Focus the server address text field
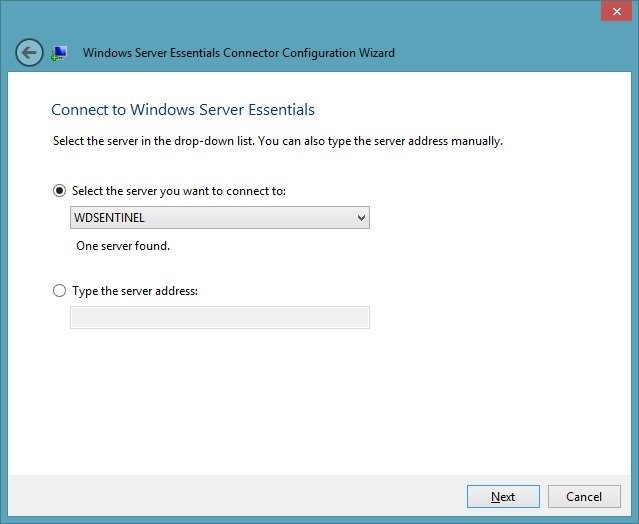Image resolution: width=639 pixels, height=524 pixels. tap(220, 317)
